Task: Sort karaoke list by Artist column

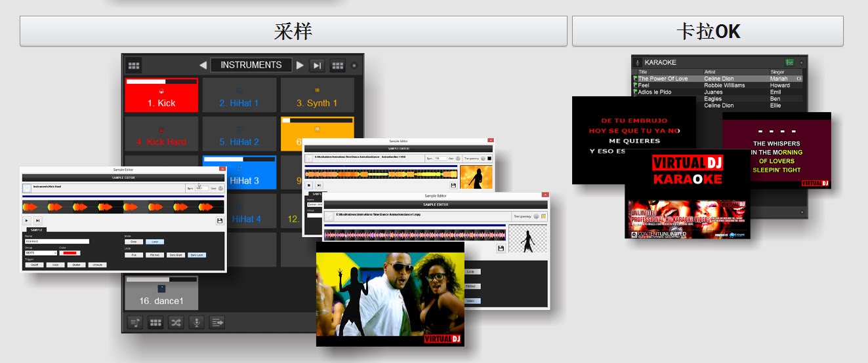Action: 735,72
